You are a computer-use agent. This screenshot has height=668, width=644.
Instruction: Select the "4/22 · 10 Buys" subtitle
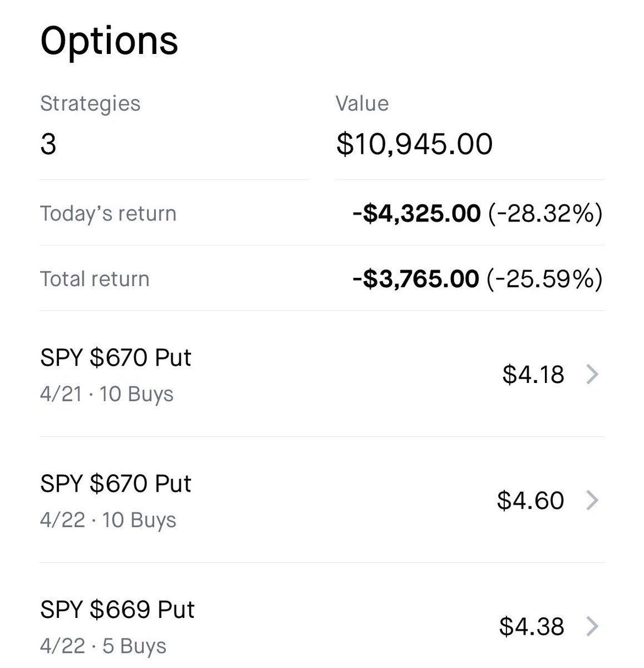pyautogui.click(x=108, y=520)
